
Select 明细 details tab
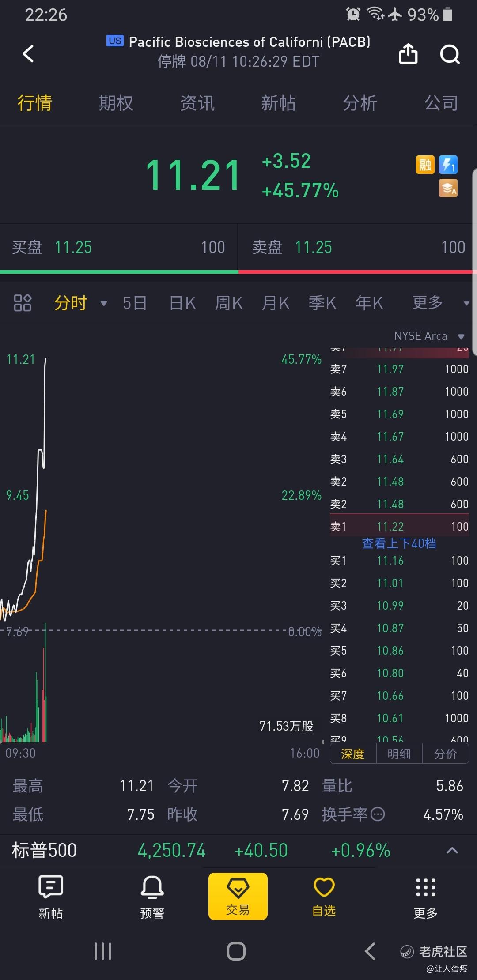click(x=399, y=754)
